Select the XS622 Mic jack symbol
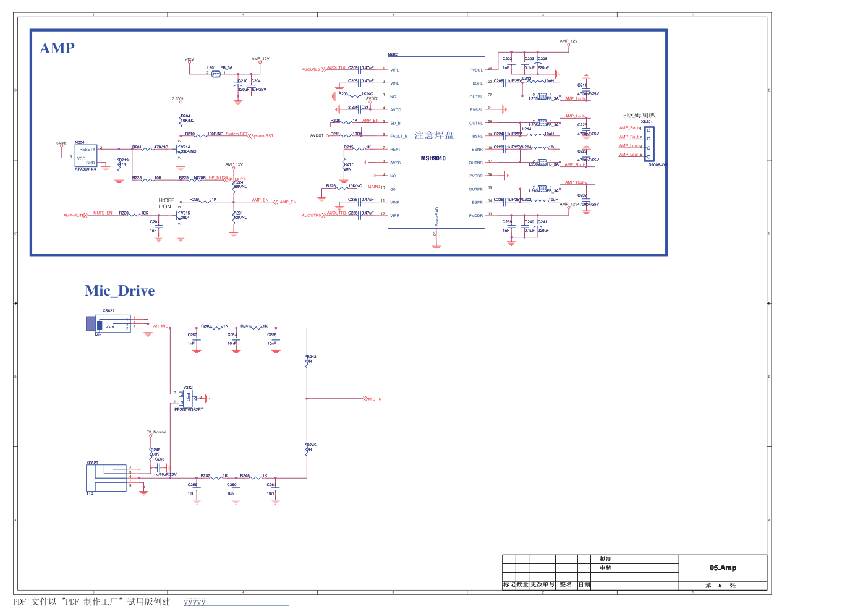Screen dimensions: 868x614 (x=108, y=324)
